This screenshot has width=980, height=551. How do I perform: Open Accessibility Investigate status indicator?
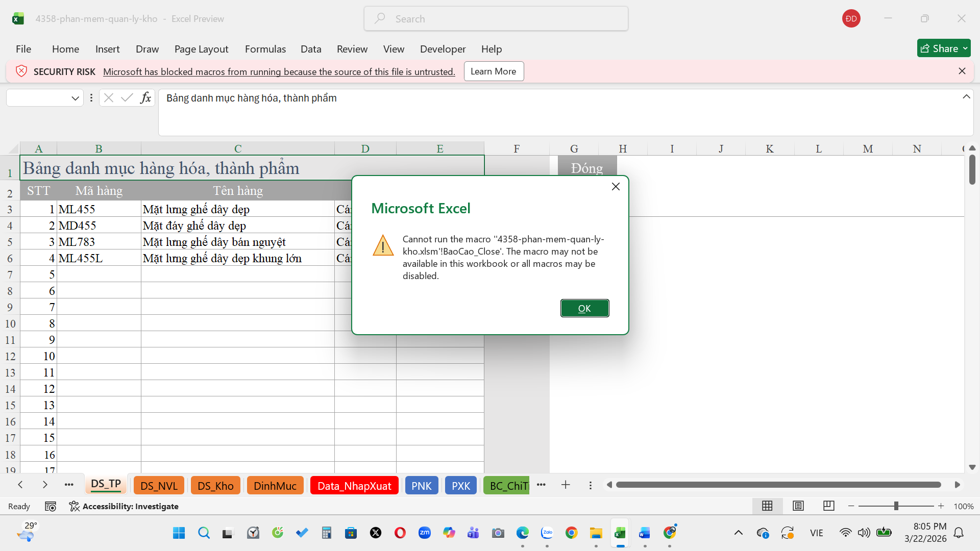coord(124,506)
